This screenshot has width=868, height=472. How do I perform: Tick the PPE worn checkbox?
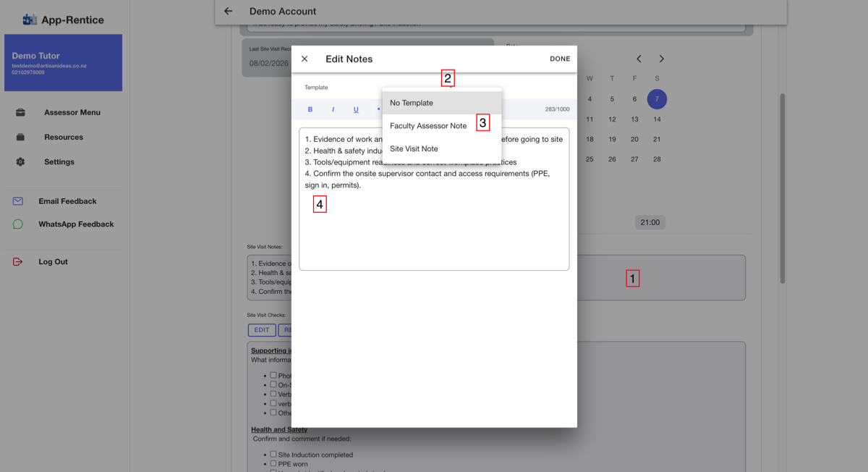point(273,463)
